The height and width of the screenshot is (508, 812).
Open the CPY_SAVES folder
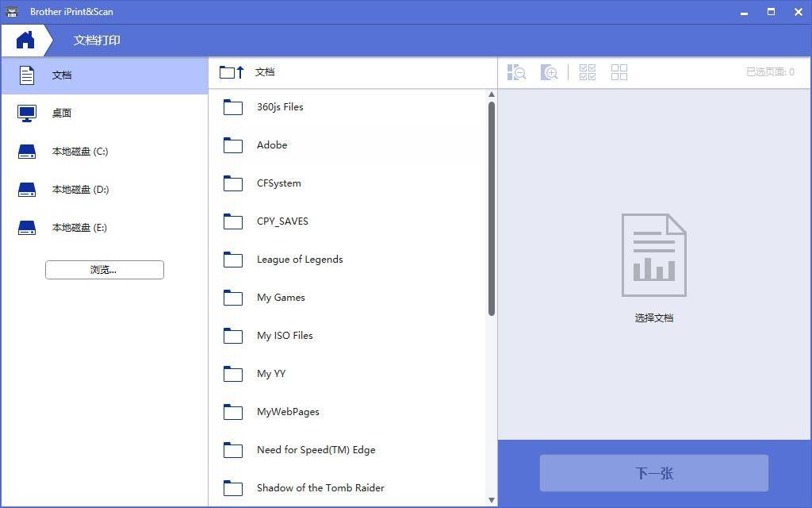282,221
